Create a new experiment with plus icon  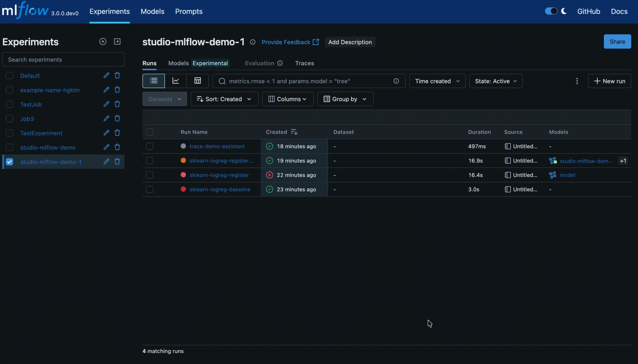click(x=103, y=42)
